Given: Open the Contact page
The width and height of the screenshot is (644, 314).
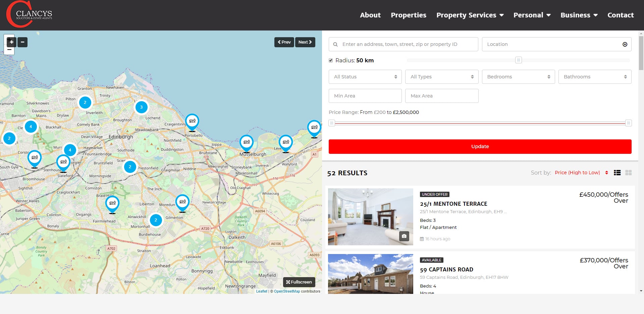Looking at the screenshot, I should [621, 15].
